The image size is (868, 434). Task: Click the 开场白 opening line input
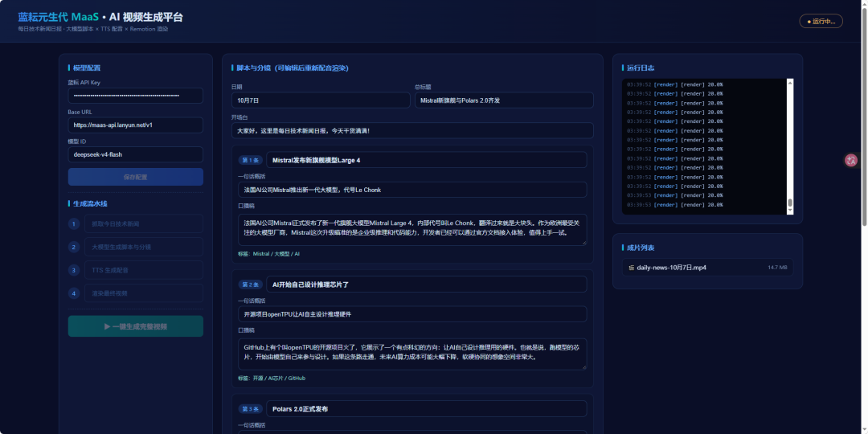[x=412, y=131]
